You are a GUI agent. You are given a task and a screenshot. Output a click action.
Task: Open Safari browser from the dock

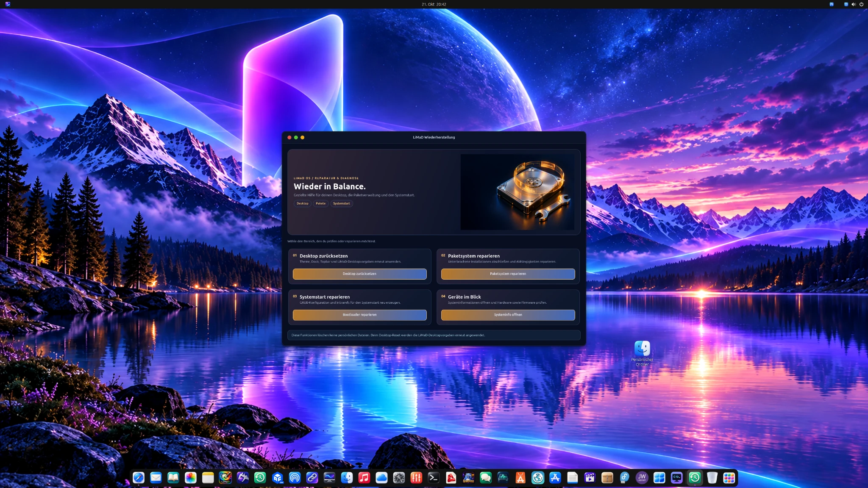(x=139, y=478)
